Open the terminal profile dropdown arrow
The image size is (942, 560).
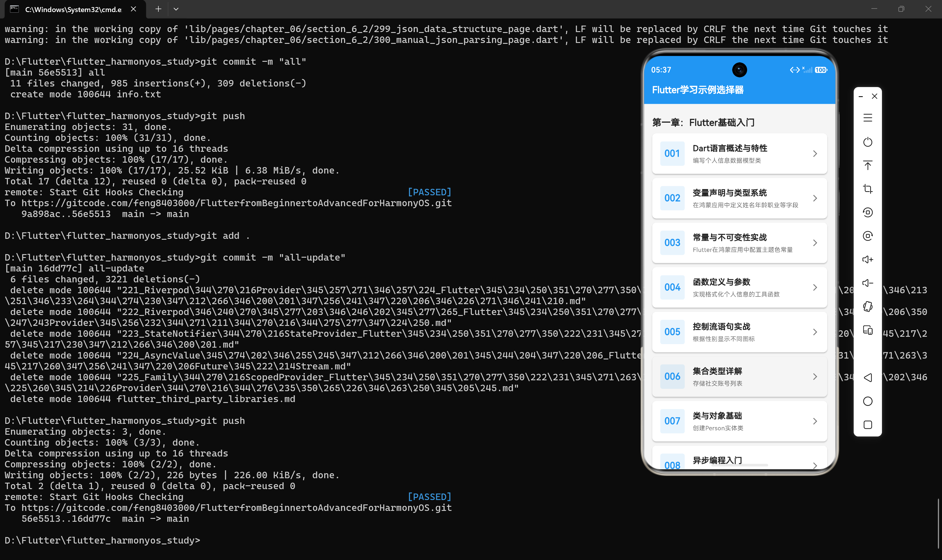click(176, 9)
